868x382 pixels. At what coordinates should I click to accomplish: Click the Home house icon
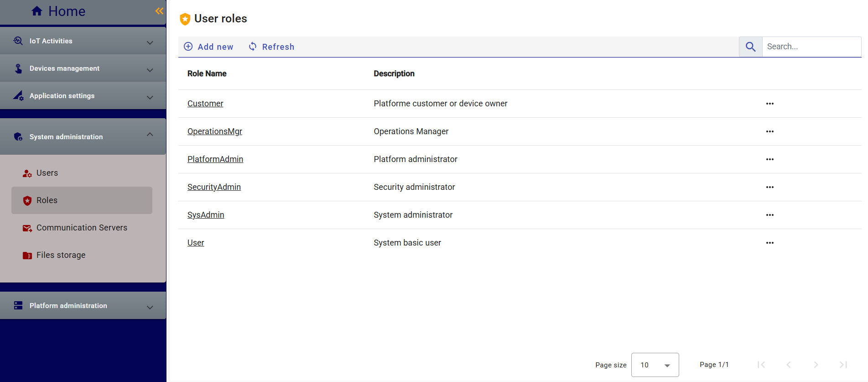point(37,11)
